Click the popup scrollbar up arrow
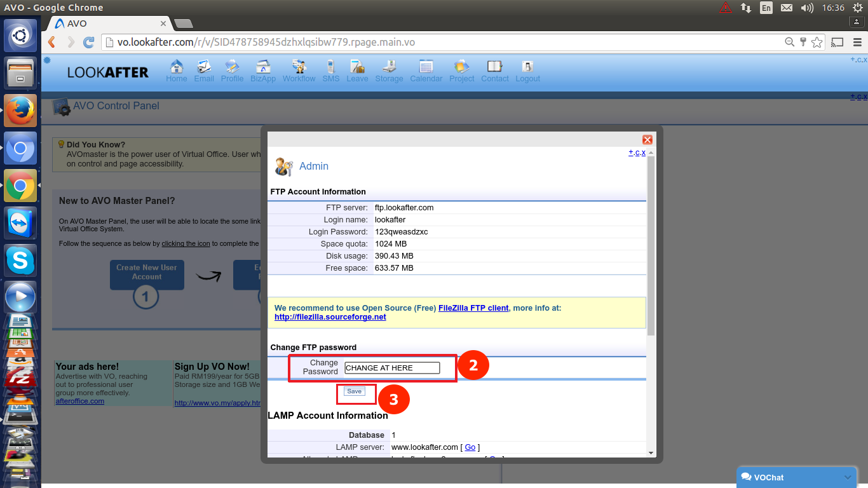 click(x=651, y=153)
